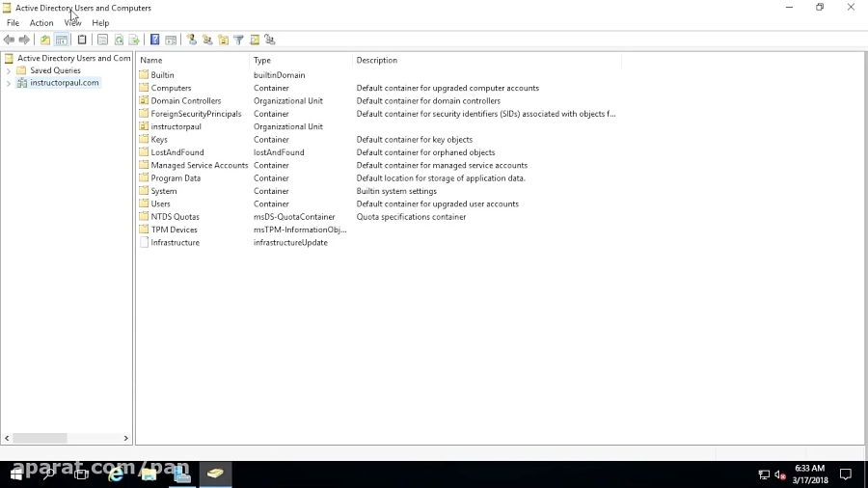This screenshot has height=488, width=868.
Task: Open Internet Explorer from the taskbar
Action: coord(116,474)
